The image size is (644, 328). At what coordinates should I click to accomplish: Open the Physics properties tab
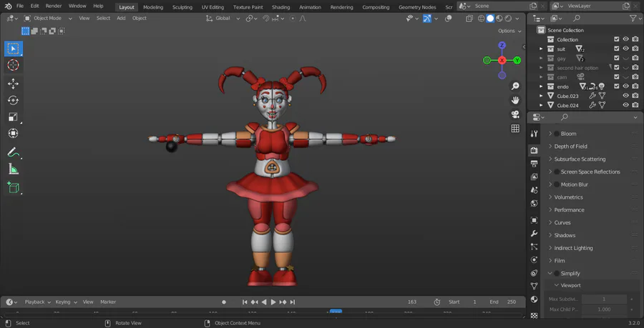tap(534, 260)
